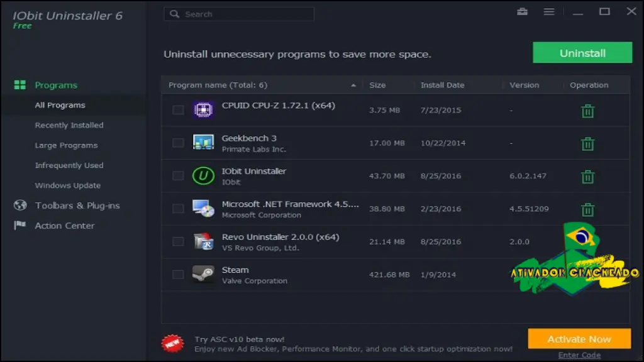644x362 pixels.
Task: Click the Primate Labs Inc. publisher text
Action: click(254, 150)
